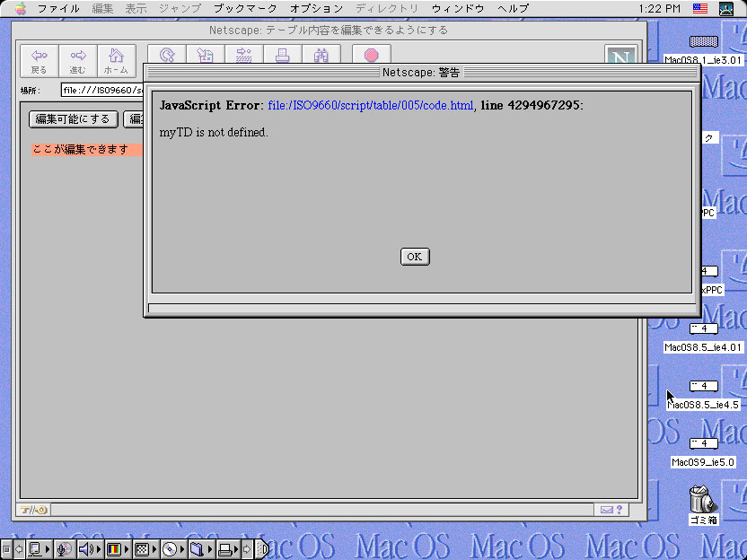Click the Forward (進む) toolbar button
The image size is (747, 560).
[x=77, y=61]
